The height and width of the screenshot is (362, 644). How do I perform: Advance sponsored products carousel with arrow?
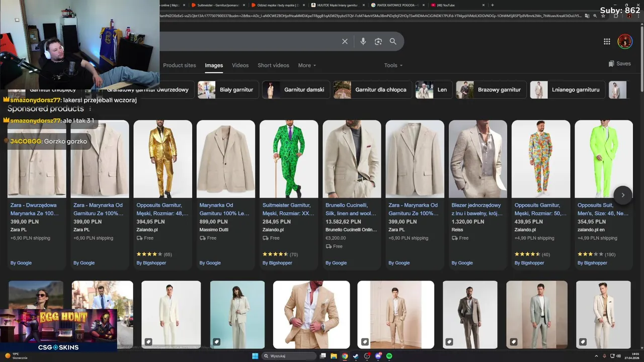[623, 195]
